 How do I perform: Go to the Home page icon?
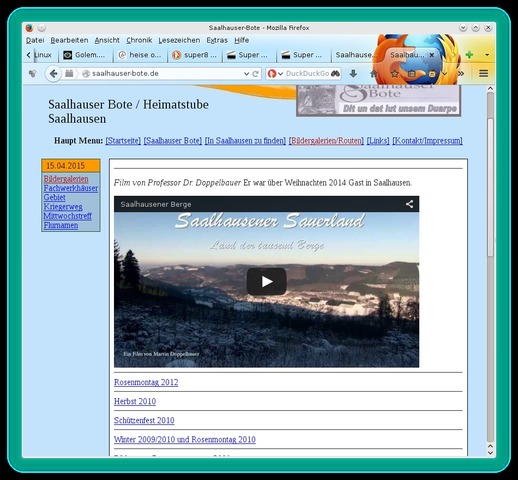coord(374,74)
